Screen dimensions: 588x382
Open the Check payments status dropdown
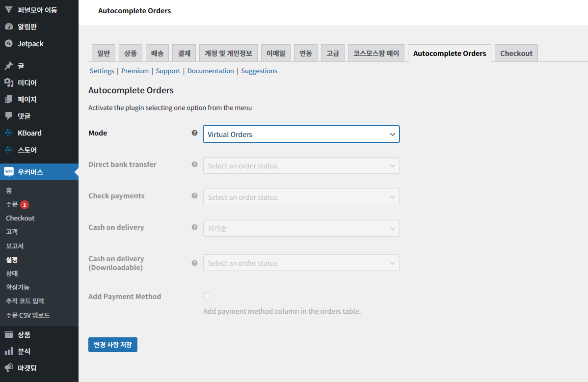[301, 197]
